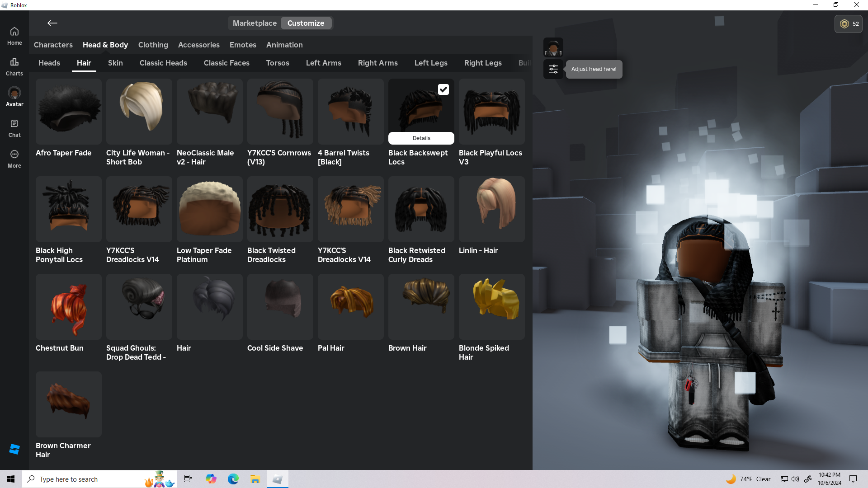Uncheck the Black Backswept Locs checkbox

tap(443, 89)
